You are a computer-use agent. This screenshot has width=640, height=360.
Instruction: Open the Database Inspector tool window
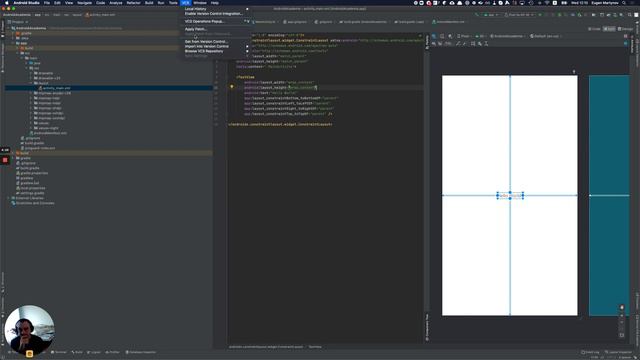point(140,352)
